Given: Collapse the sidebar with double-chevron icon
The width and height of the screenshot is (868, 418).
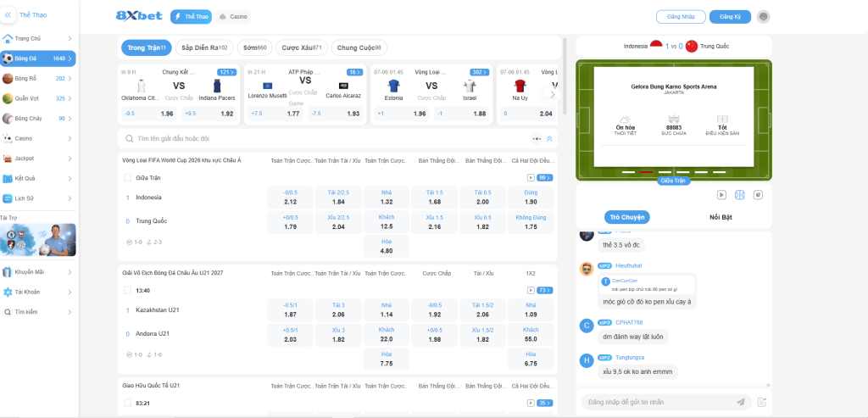Looking at the screenshot, I should click(8, 15).
